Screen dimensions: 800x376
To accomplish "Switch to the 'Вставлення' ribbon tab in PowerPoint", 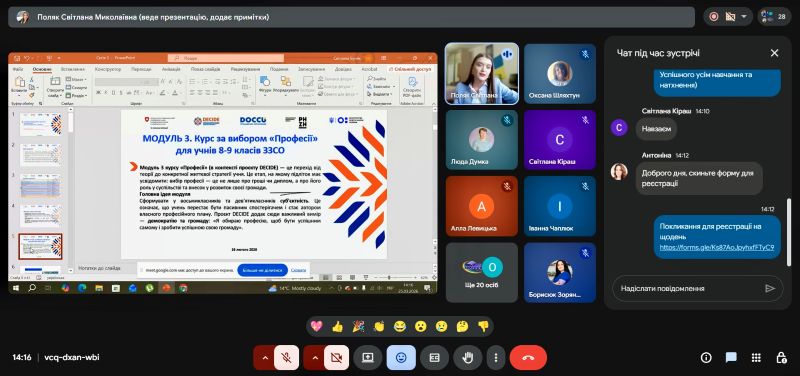I will point(72,69).
